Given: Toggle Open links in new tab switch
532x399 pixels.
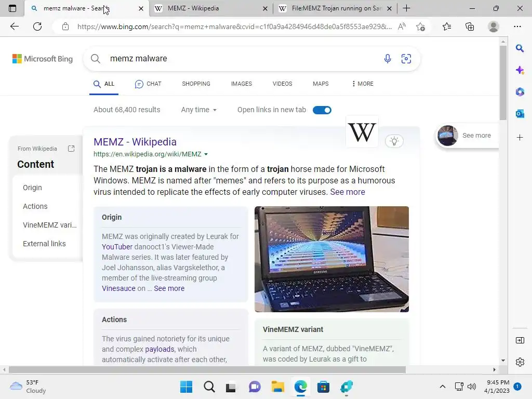Looking at the screenshot, I should (x=322, y=110).
